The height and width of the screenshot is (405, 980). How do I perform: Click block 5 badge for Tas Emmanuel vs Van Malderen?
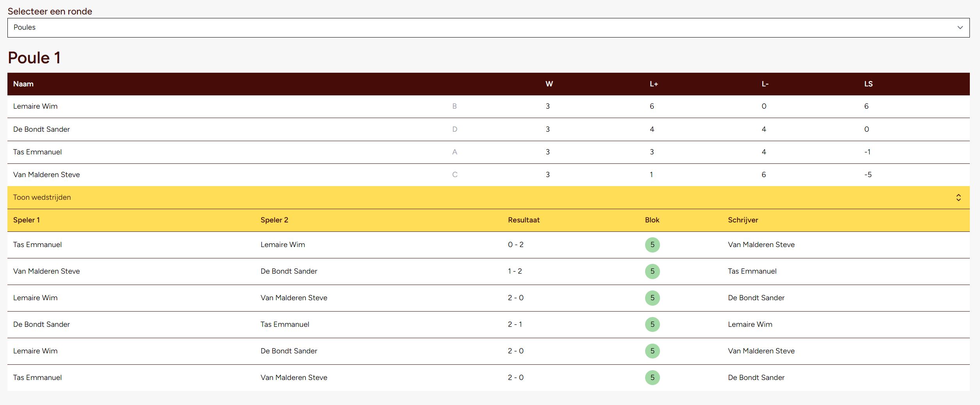pyautogui.click(x=652, y=378)
